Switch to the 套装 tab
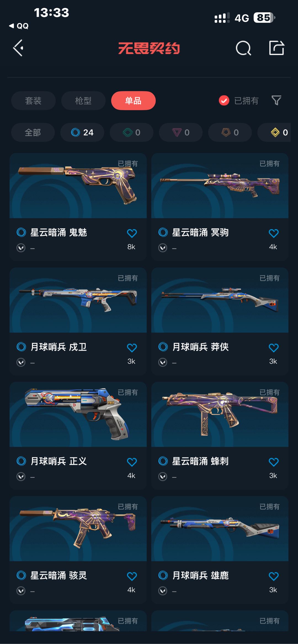This screenshot has height=644, width=298. click(33, 101)
